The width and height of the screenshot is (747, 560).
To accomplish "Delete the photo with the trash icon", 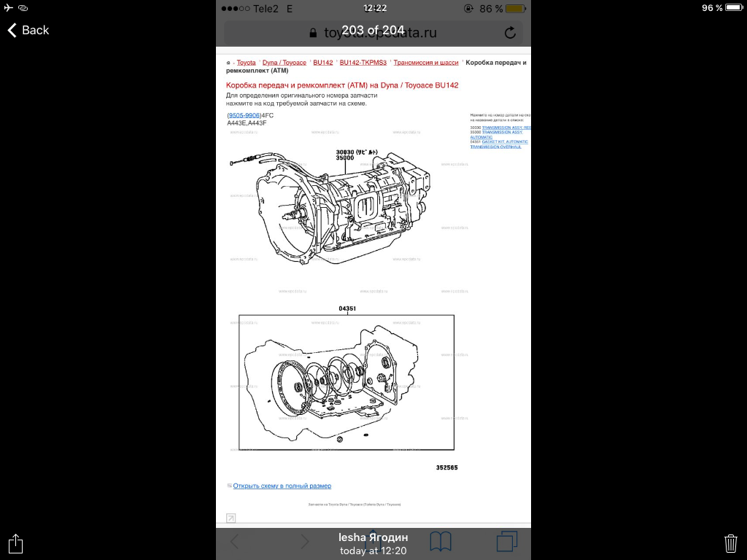I will (730, 543).
